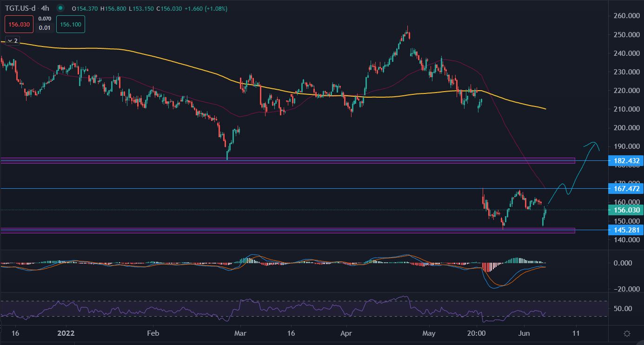Click the current price 156.030 axis tag
Image resolution: width=644 pixels, height=345 pixels.
[x=625, y=210]
